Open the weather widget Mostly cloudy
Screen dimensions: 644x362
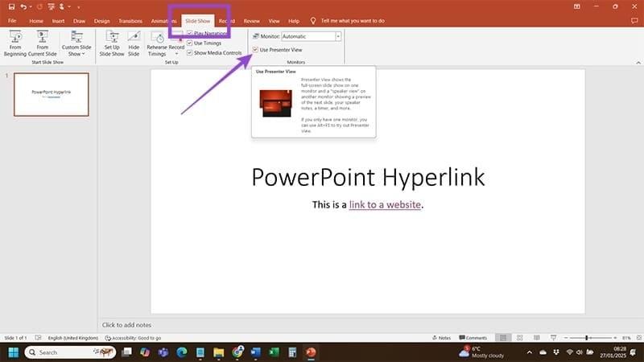(x=481, y=352)
